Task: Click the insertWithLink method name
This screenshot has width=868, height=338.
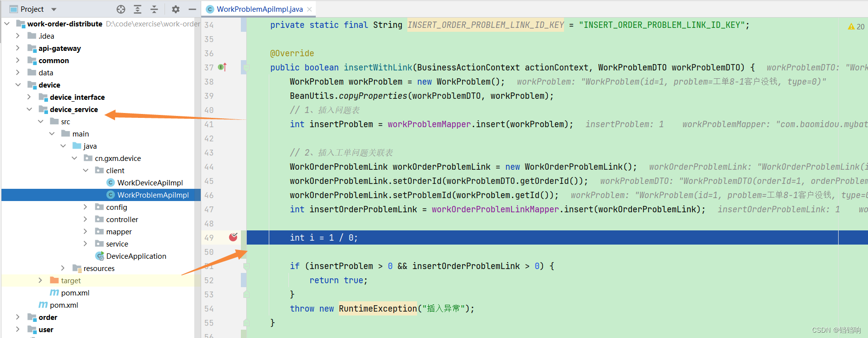Action: pos(378,68)
